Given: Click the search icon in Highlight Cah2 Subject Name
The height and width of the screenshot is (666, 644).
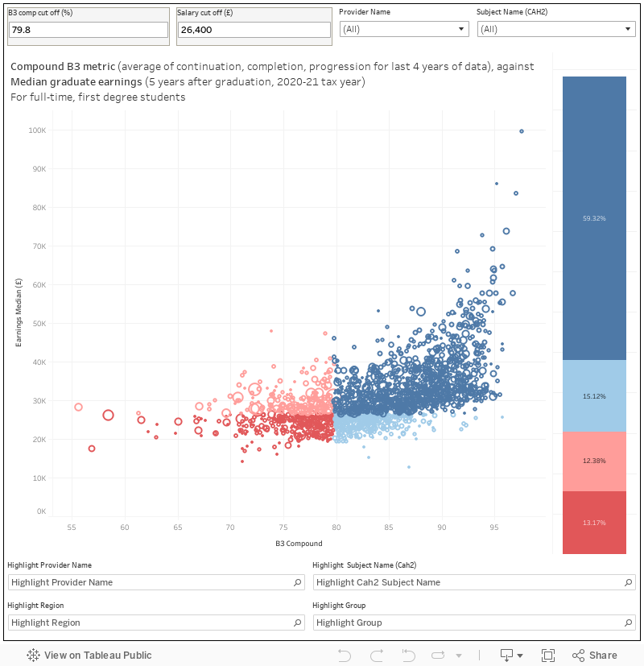Looking at the screenshot, I should point(628,582).
